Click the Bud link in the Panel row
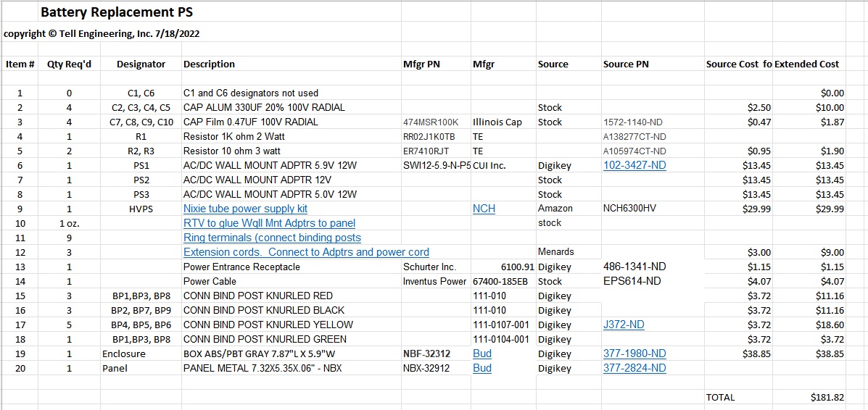This screenshot has height=410, width=868. click(x=481, y=368)
